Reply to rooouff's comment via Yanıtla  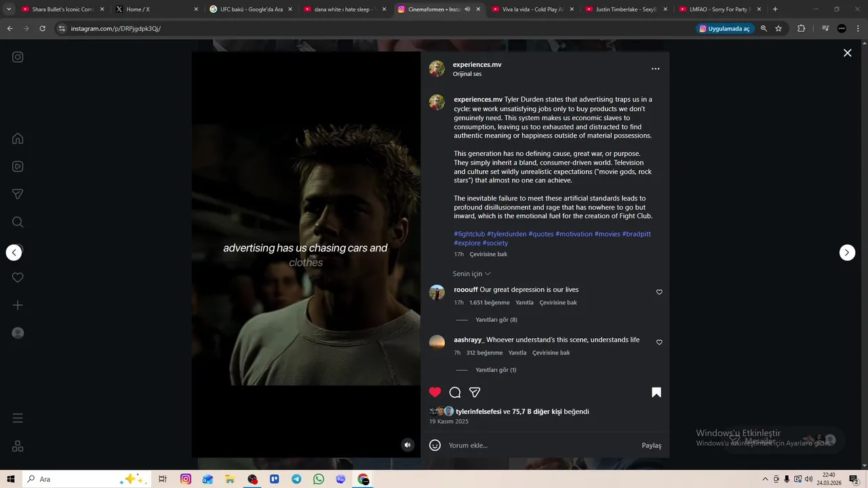click(x=524, y=302)
